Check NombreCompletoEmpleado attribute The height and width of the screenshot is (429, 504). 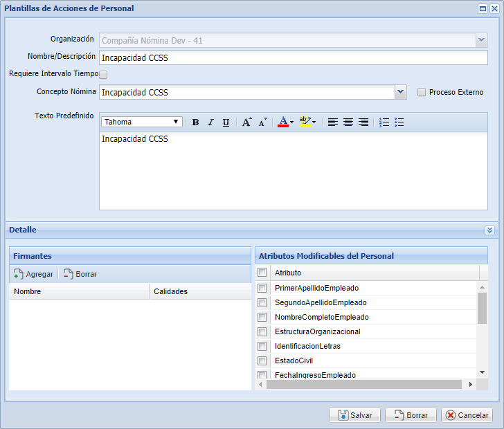pyautogui.click(x=262, y=317)
